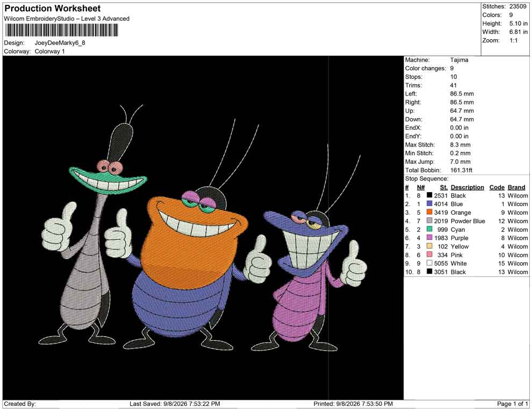Click the Trims value '41'

[454, 85]
